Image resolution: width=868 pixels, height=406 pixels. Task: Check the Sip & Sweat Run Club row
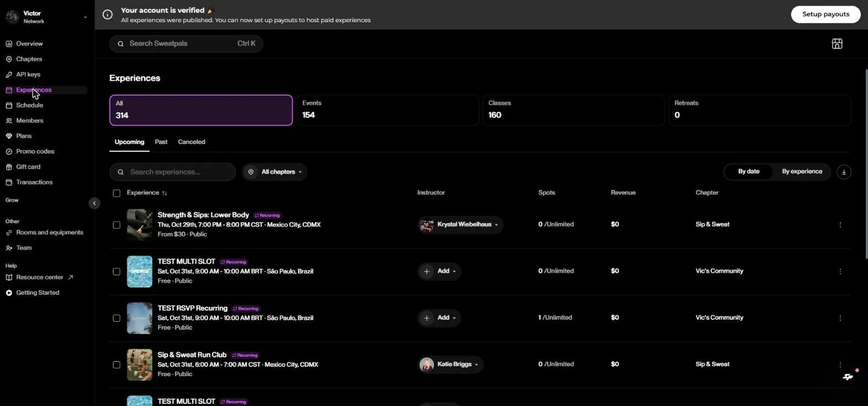(x=116, y=364)
